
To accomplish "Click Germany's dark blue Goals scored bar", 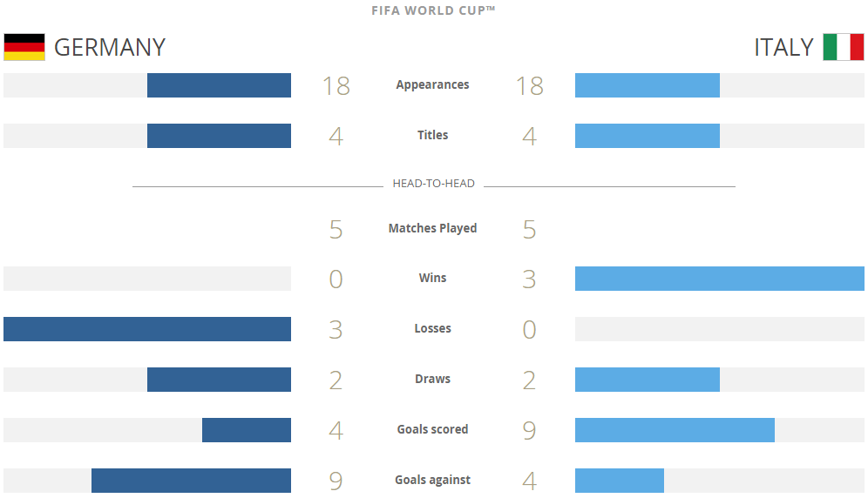I will pyautogui.click(x=247, y=430).
